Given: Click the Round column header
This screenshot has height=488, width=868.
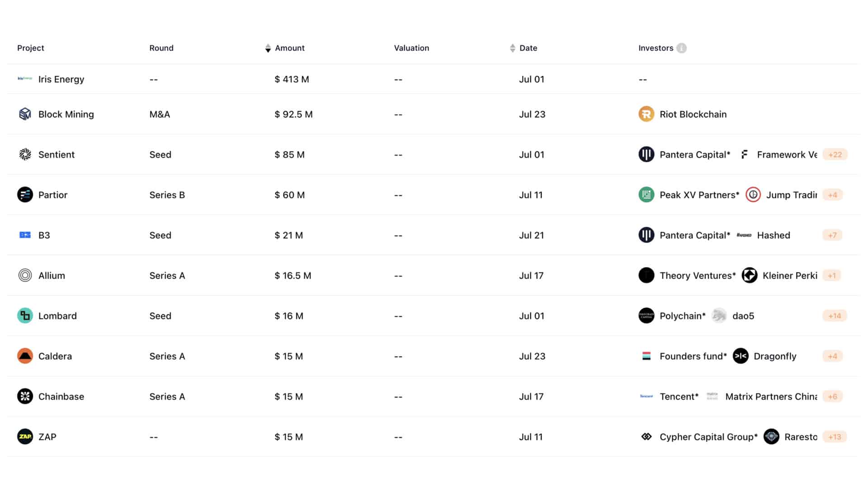Looking at the screenshot, I should [x=161, y=48].
